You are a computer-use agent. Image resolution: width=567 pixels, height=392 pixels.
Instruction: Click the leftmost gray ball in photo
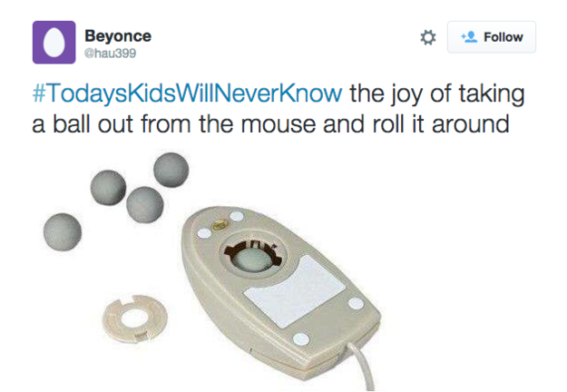62,227
